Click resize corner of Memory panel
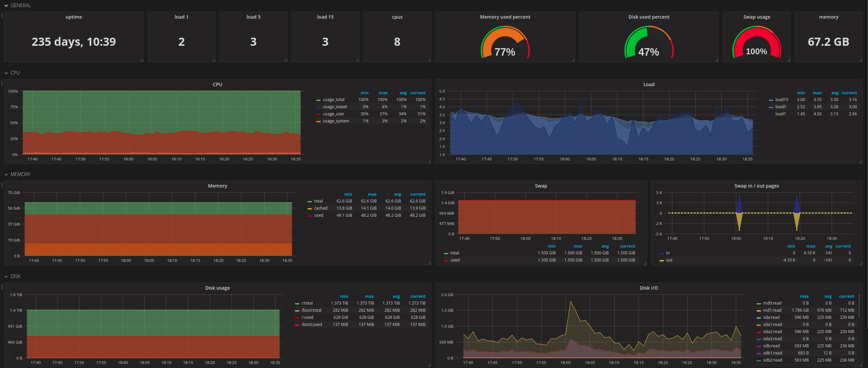The height and width of the screenshot is (368, 868). pos(429,263)
